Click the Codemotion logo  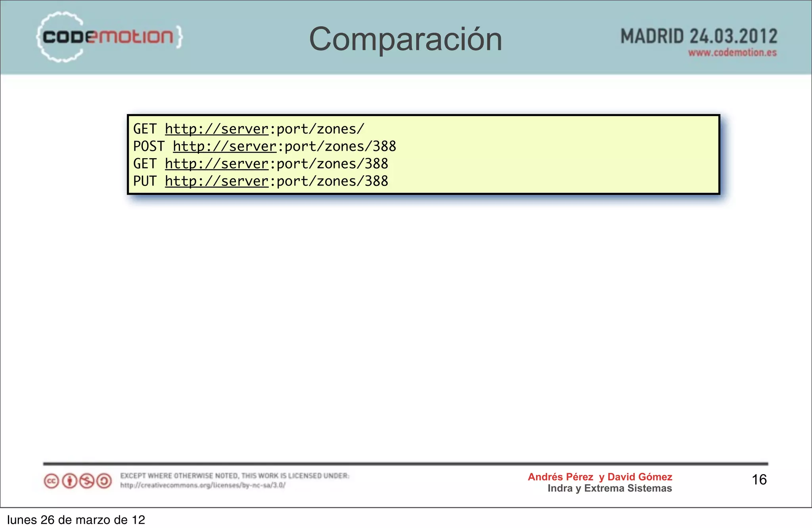[109, 37]
